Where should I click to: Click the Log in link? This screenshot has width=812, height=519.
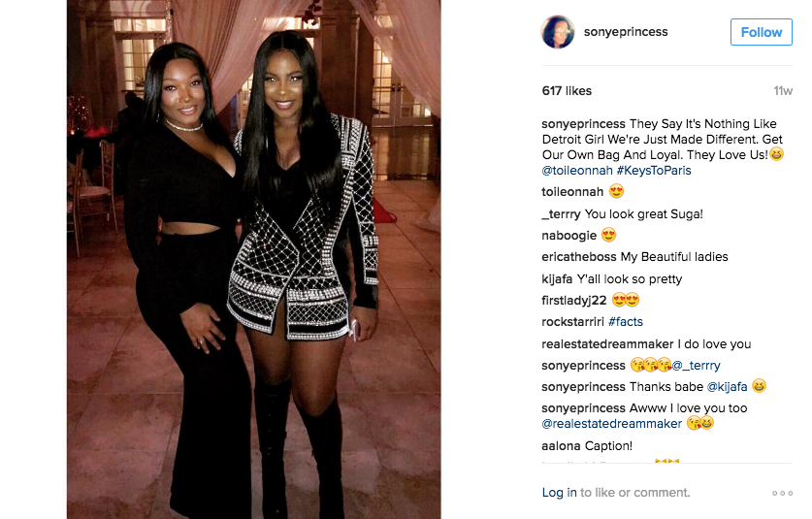pyautogui.click(x=560, y=493)
